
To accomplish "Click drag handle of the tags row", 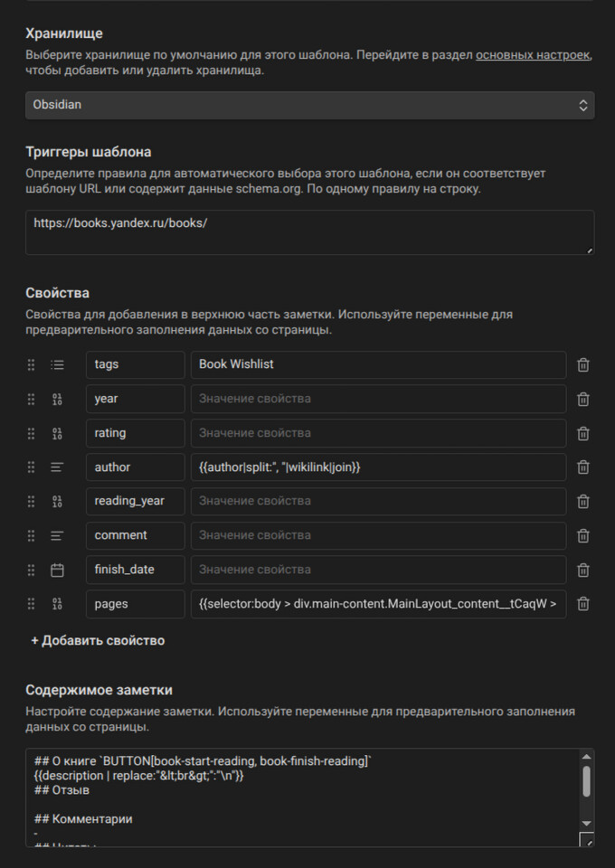I will [31, 365].
